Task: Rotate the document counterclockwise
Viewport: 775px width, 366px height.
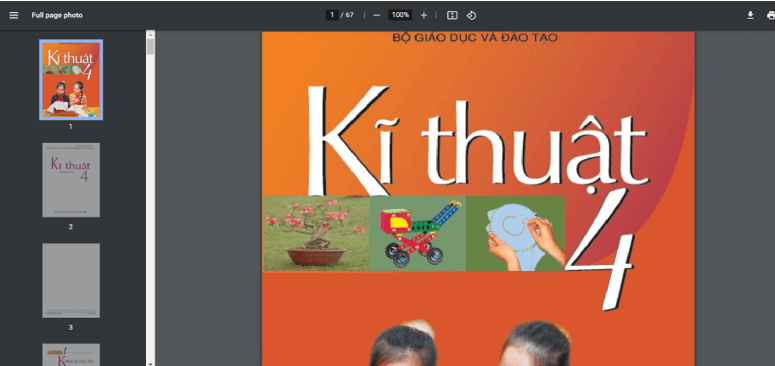Action: (x=471, y=15)
